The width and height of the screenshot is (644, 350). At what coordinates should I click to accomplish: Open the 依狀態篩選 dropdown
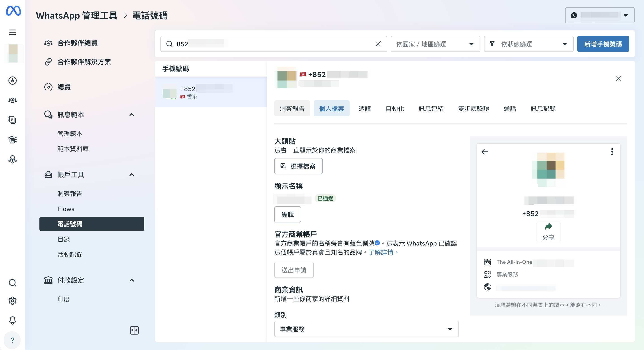click(529, 44)
